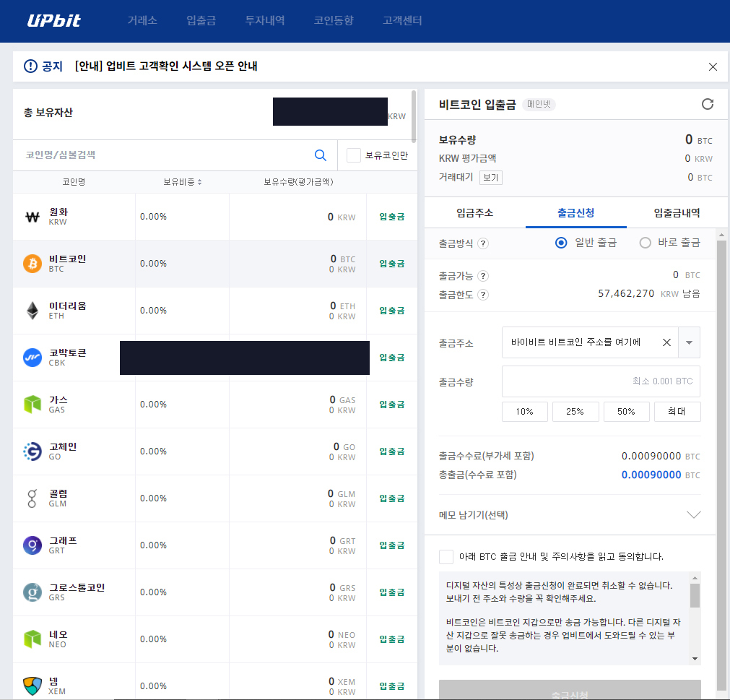
Task: Click the 골렘 GLM coin icon
Action: coord(32,498)
